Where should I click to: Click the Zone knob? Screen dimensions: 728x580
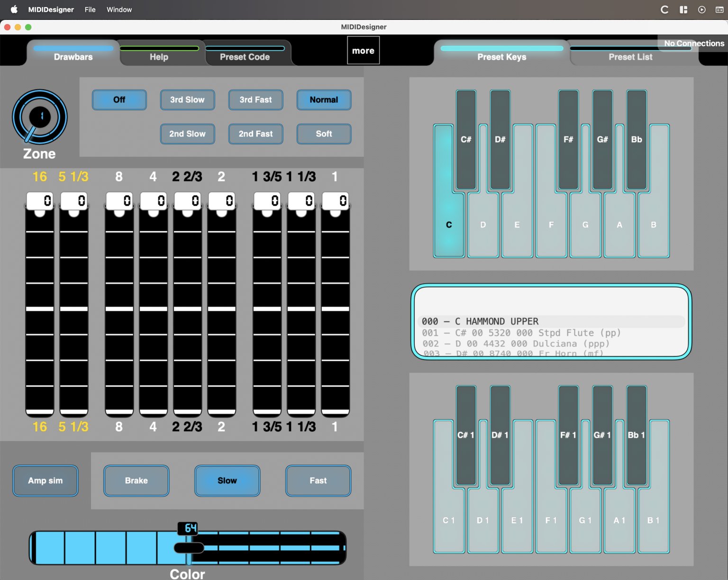tap(40, 117)
